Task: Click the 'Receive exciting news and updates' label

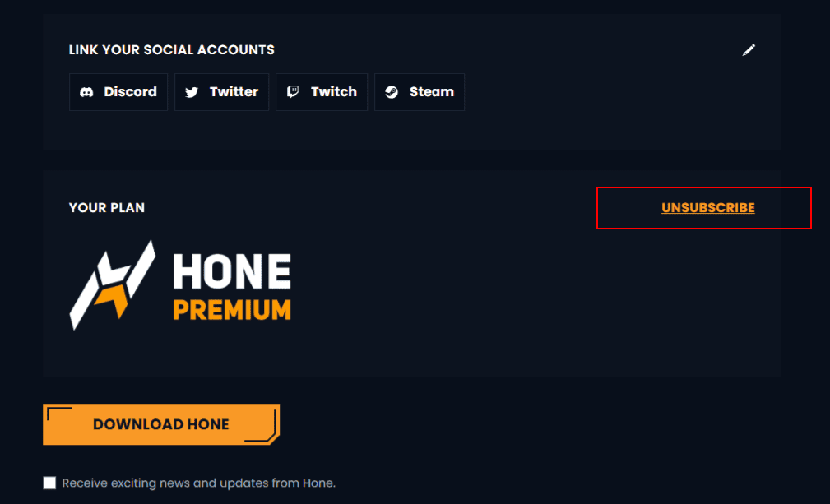Action: coord(198,483)
